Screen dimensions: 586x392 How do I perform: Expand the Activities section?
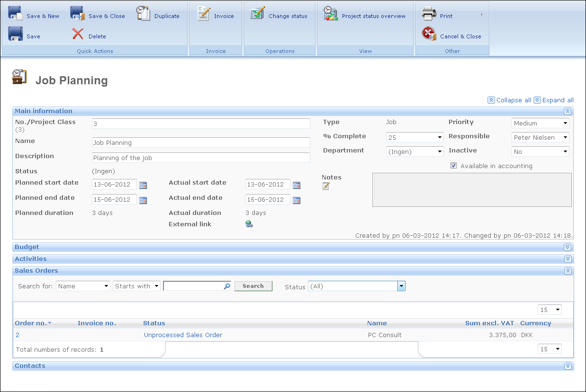(x=568, y=259)
